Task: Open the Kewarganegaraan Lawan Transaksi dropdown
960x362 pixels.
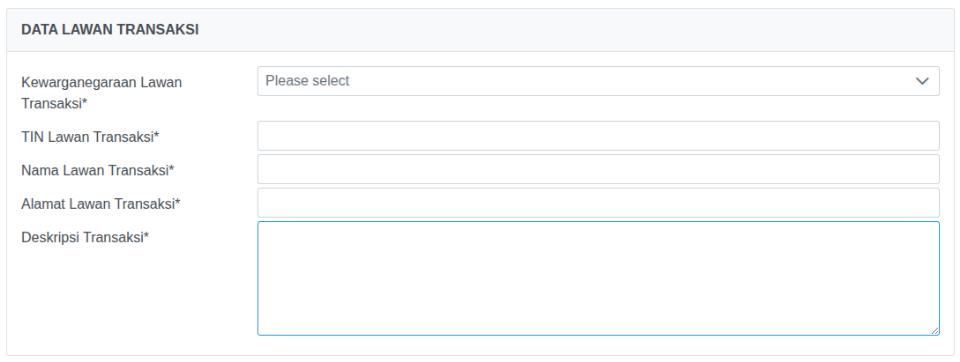Action: (x=598, y=81)
